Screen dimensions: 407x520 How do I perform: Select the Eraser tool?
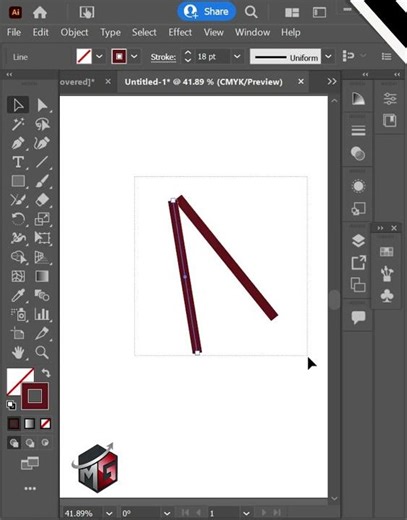tap(42, 200)
